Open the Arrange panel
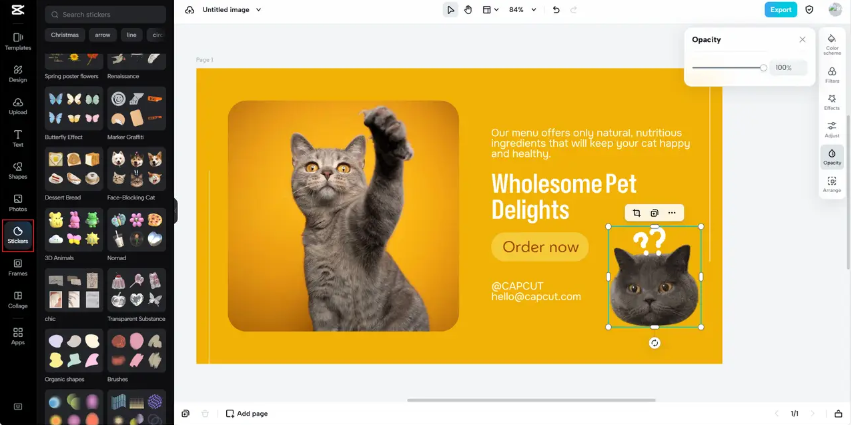This screenshot has width=851, height=425. click(x=832, y=185)
